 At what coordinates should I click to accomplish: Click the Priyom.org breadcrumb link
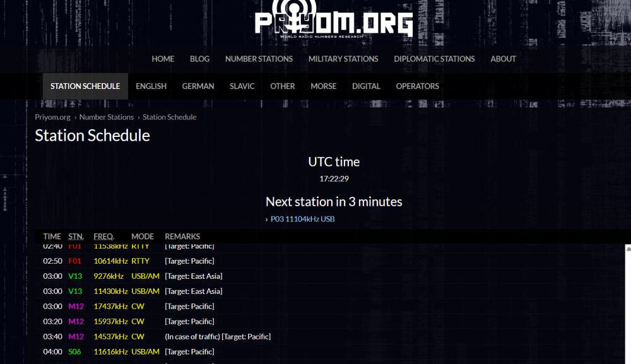[x=52, y=117]
